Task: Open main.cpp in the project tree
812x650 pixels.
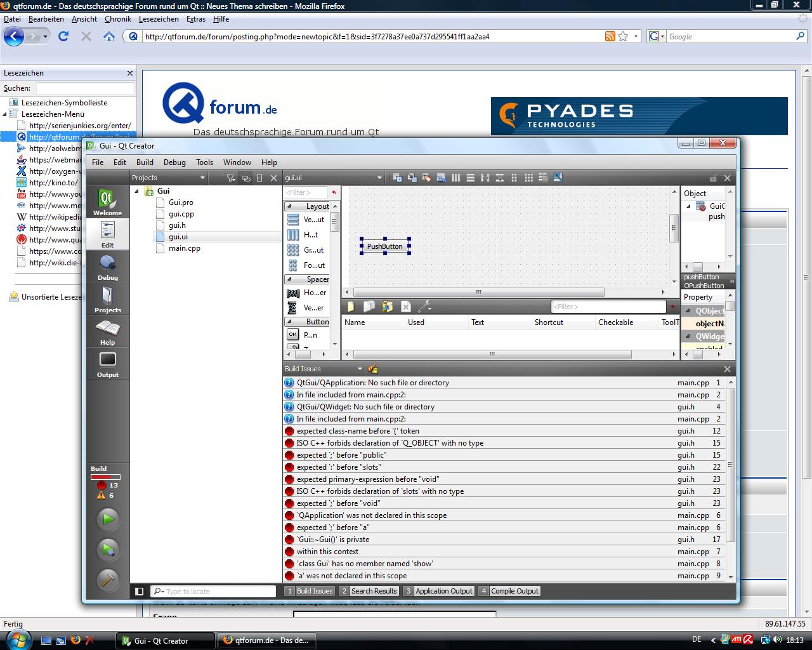Action: 184,248
